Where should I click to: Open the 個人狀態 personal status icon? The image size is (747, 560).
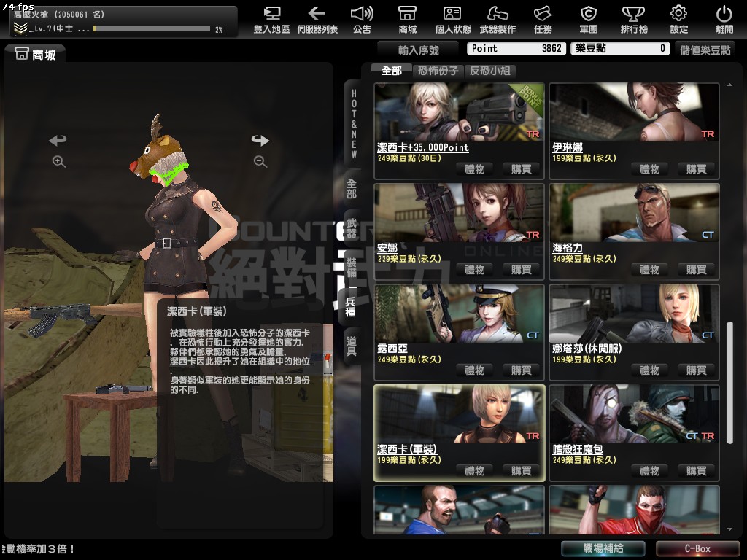pyautogui.click(x=453, y=20)
